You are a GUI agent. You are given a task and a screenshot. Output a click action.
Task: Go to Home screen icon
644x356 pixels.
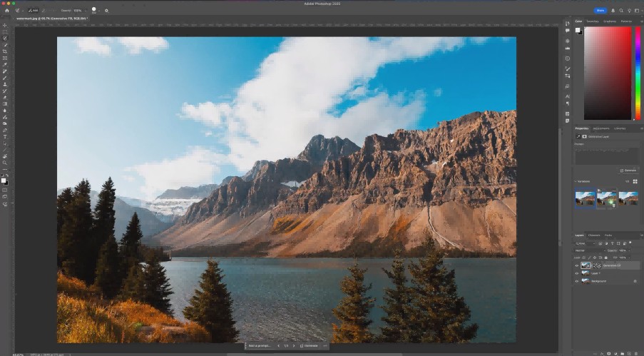[x=6, y=10]
